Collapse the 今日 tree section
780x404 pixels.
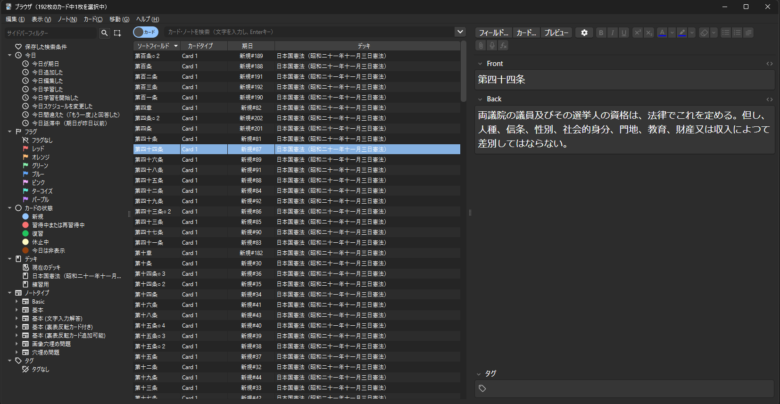point(7,55)
